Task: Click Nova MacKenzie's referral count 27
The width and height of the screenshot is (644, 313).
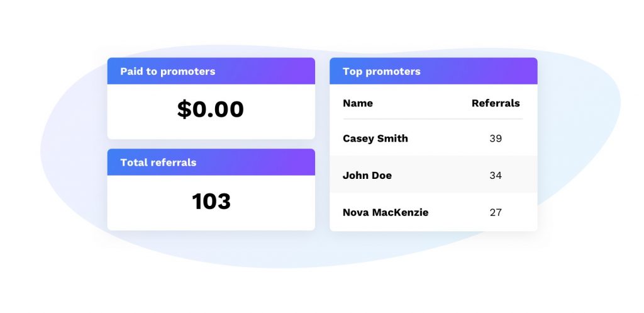Action: click(x=496, y=212)
